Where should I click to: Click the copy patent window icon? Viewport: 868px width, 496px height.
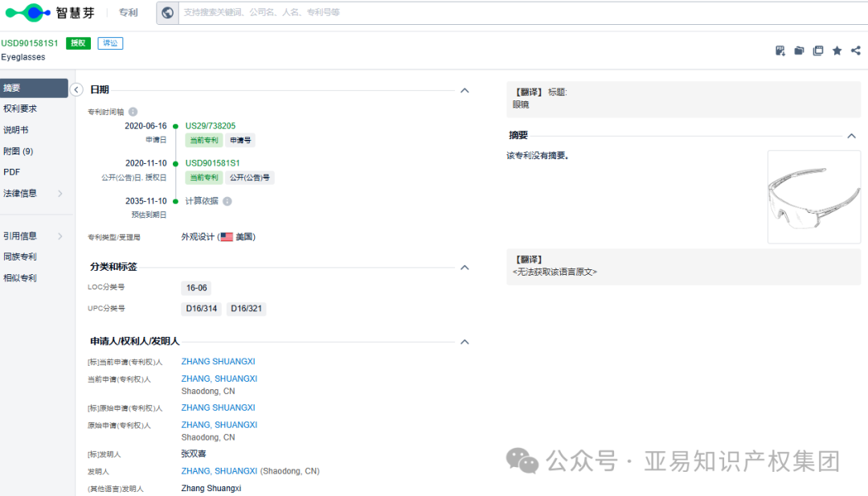[x=818, y=50]
